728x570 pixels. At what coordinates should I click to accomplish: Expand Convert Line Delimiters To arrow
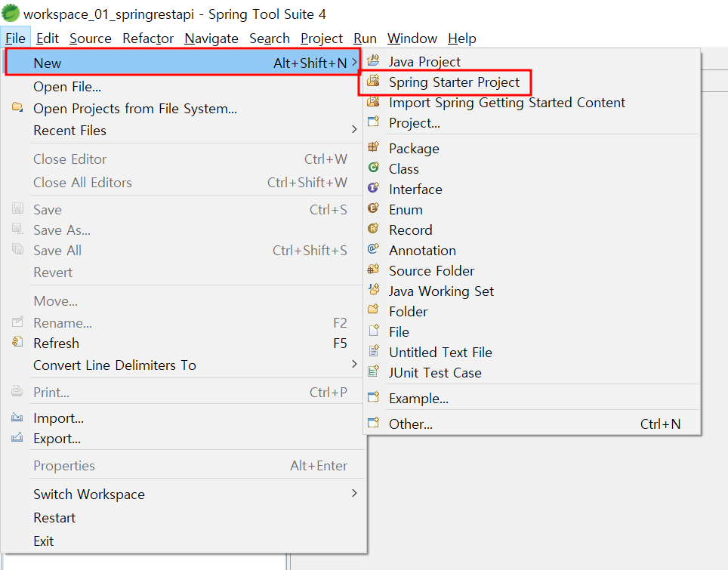click(354, 364)
